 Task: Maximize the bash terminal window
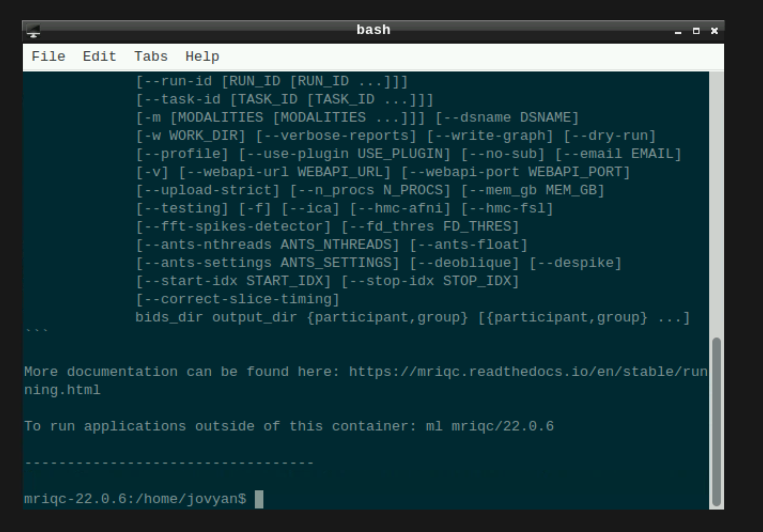tap(696, 31)
